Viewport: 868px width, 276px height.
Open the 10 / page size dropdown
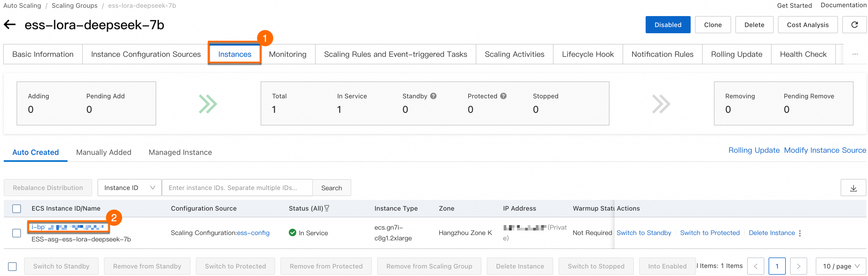[840, 266]
